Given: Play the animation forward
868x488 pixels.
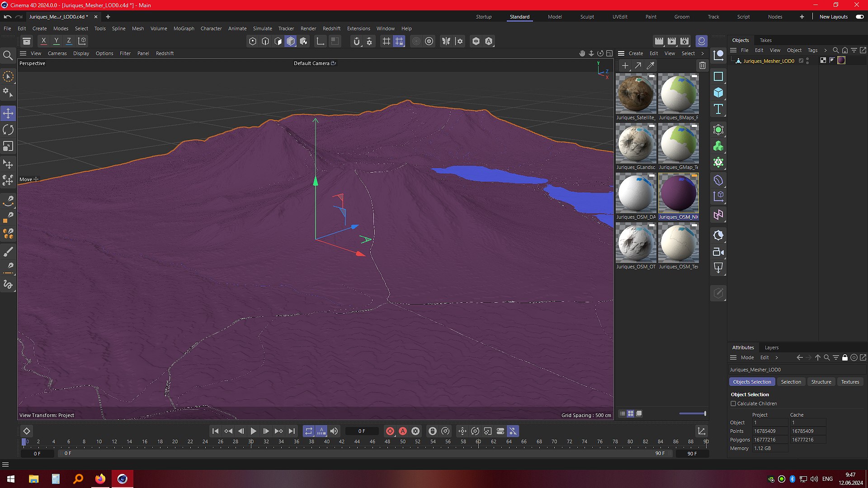Looking at the screenshot, I should (x=253, y=431).
